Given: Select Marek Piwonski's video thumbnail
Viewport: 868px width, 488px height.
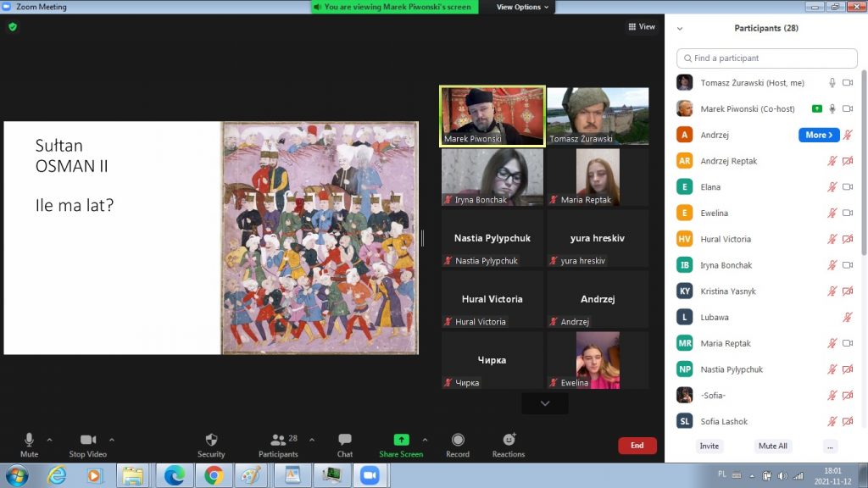Looking at the screenshot, I should [492, 116].
